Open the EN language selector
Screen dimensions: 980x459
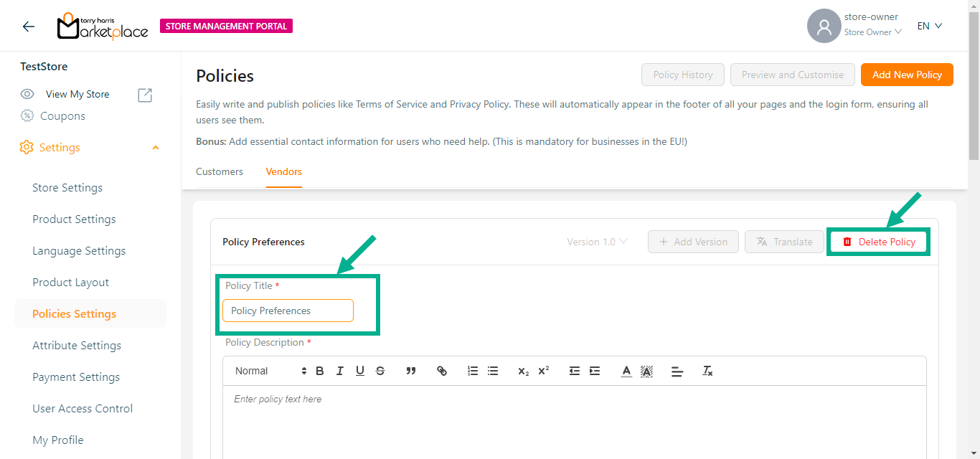pyautogui.click(x=929, y=26)
